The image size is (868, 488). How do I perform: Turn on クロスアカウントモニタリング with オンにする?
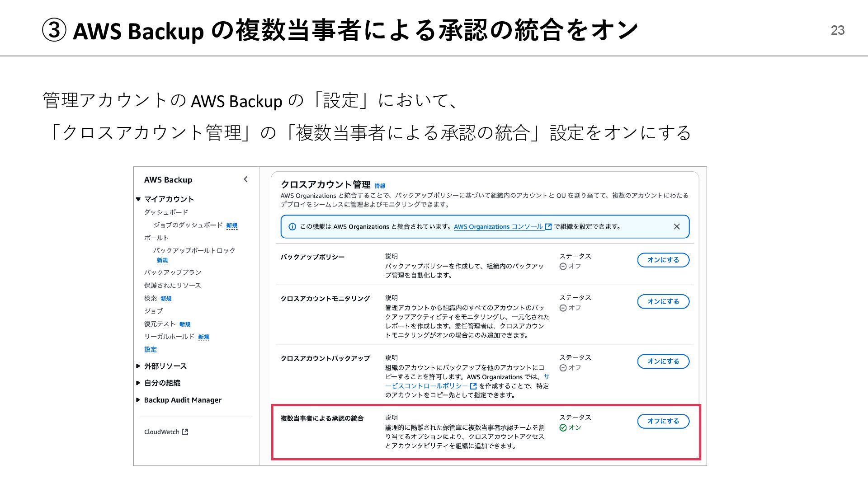[x=663, y=301]
